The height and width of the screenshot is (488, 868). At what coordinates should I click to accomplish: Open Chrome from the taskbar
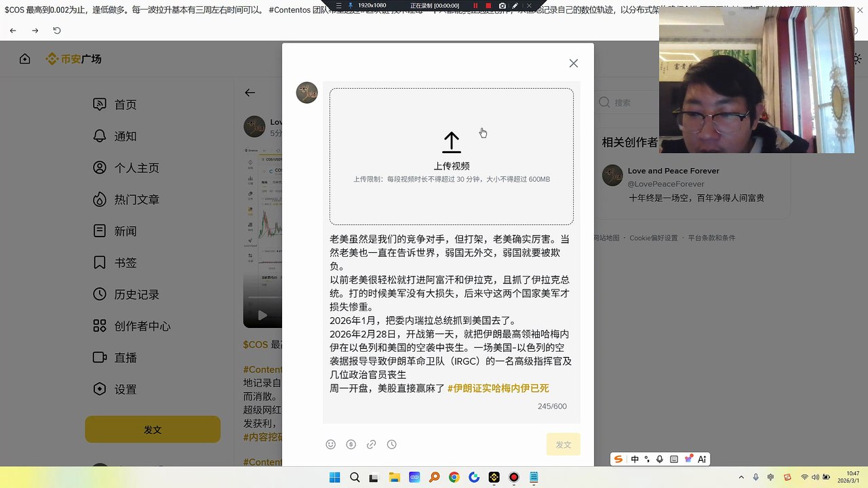454,478
